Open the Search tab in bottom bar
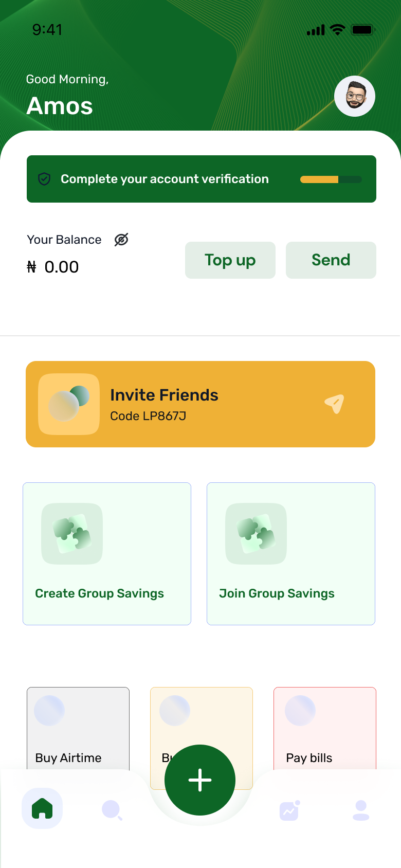The height and width of the screenshot is (868, 401). [x=112, y=810]
